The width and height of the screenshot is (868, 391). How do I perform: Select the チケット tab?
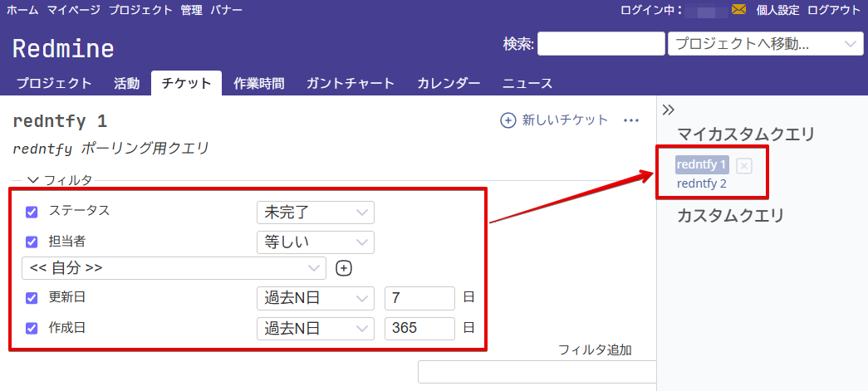(187, 84)
